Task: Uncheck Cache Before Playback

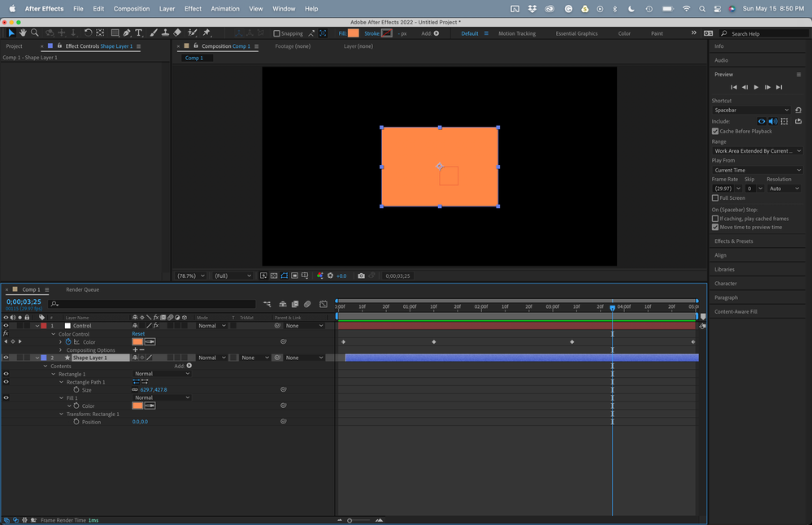Action: (x=715, y=131)
